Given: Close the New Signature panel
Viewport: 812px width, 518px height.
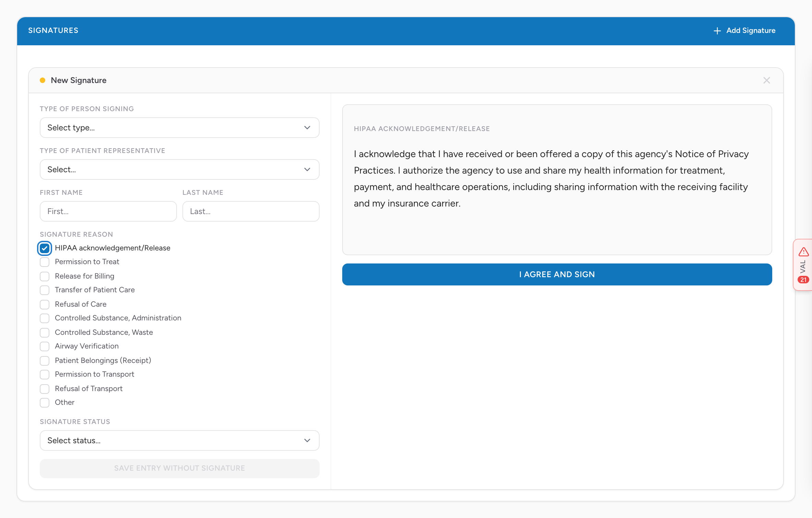Looking at the screenshot, I should click(x=767, y=80).
